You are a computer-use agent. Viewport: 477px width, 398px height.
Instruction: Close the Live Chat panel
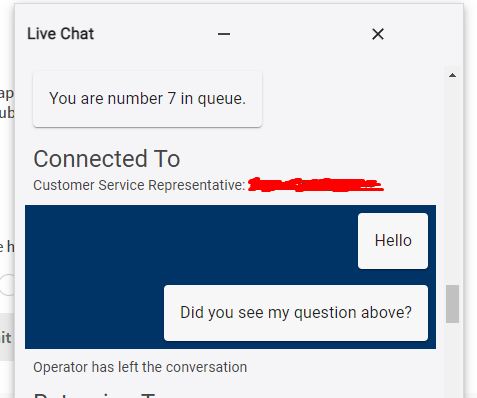point(378,34)
